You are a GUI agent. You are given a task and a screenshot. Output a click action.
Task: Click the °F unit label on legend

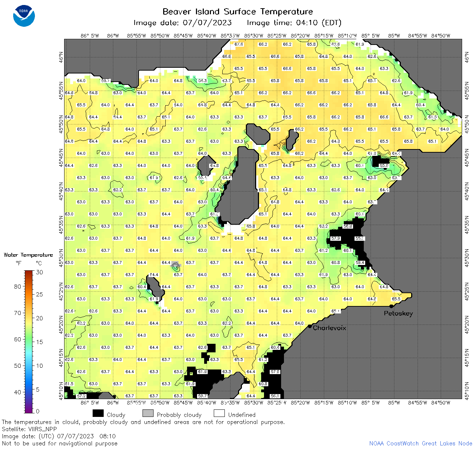(x=19, y=263)
